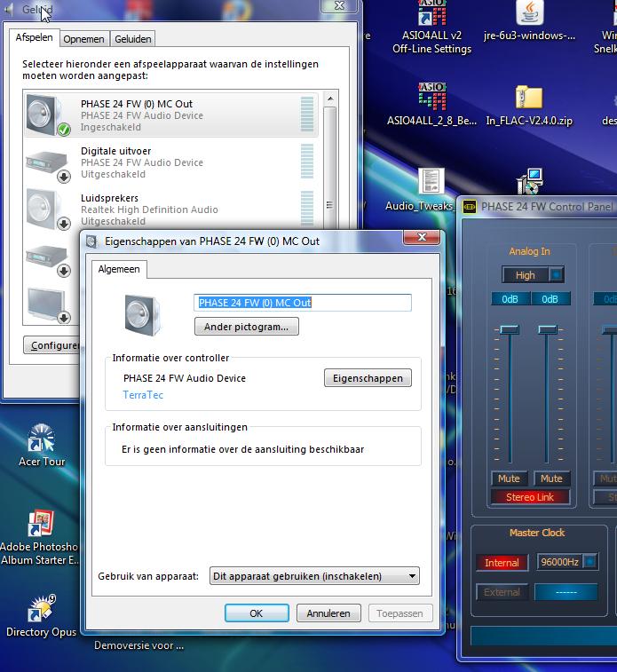The height and width of the screenshot is (672, 617).
Task: Click the right Analog In fader
Action: click(548, 329)
